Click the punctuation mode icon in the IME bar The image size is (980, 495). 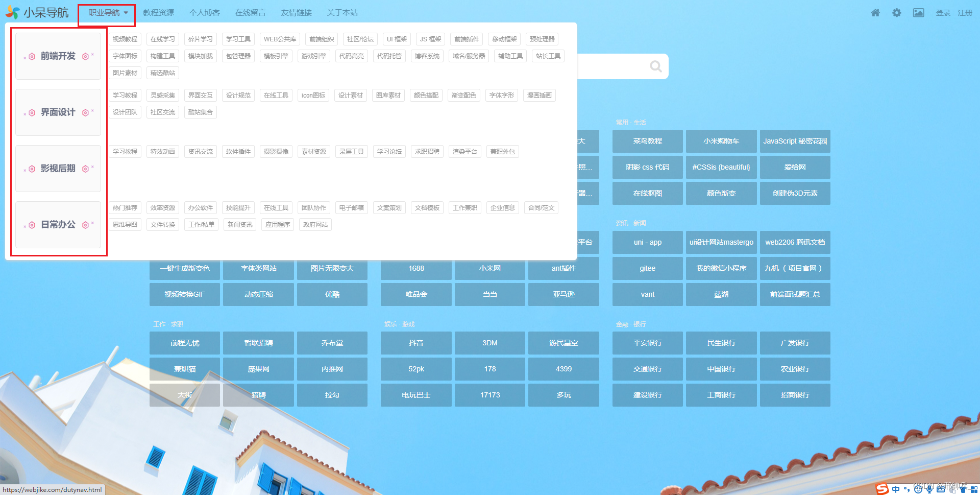906,489
